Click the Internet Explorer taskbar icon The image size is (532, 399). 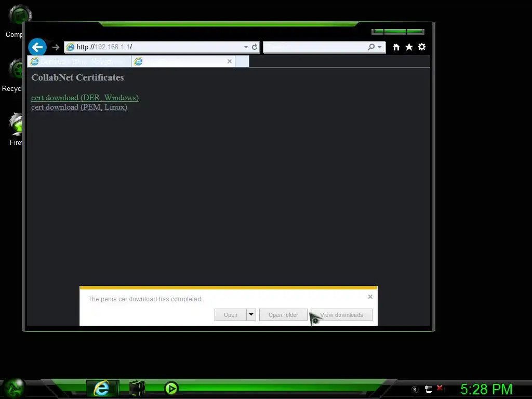tap(102, 389)
